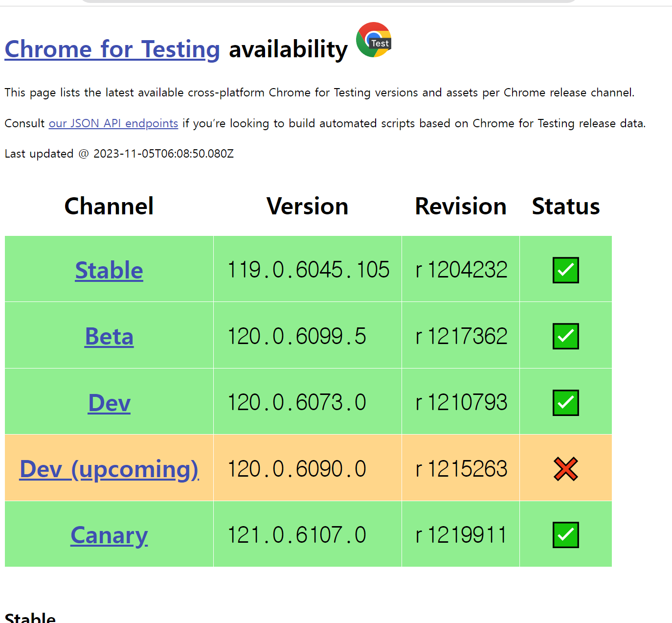This screenshot has height=623, width=672.
Task: Click the red cross status in Dev (upcoming) row
Action: 566,469
